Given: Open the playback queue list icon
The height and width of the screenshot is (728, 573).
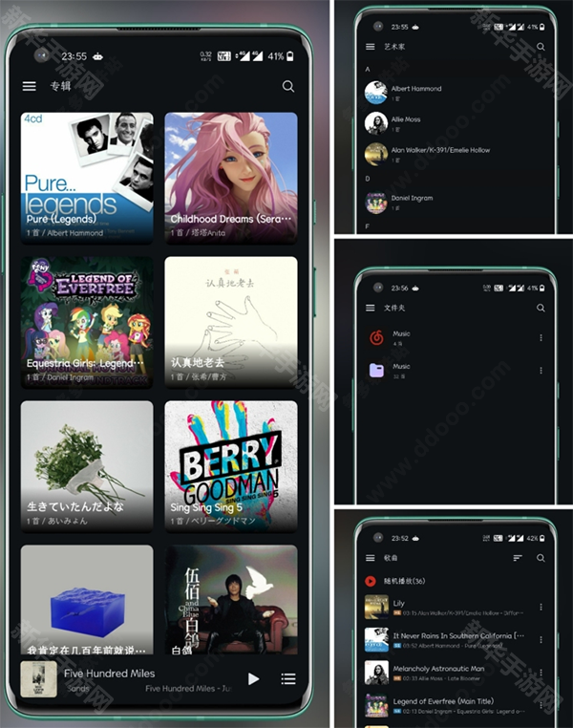Looking at the screenshot, I should (287, 679).
